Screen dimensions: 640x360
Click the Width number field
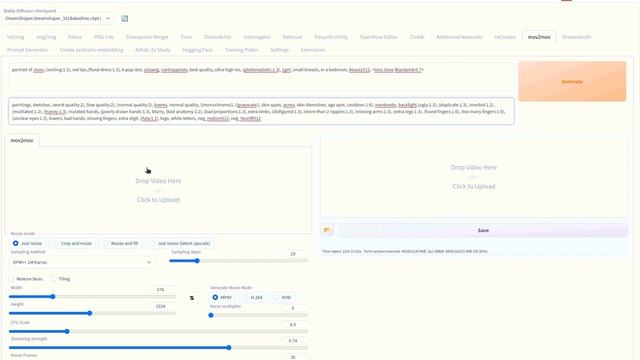click(x=163, y=289)
